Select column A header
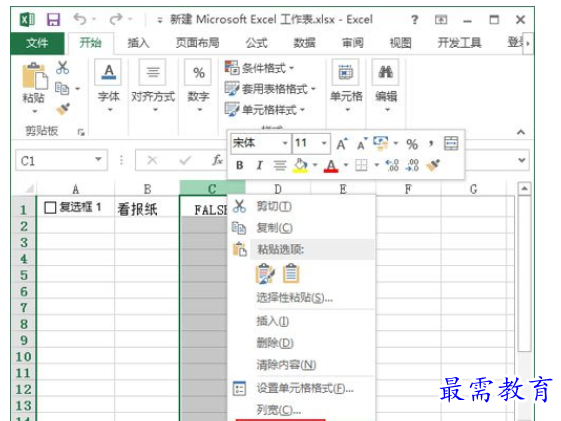Image resolution: width=561 pixels, height=421 pixels. (x=75, y=189)
